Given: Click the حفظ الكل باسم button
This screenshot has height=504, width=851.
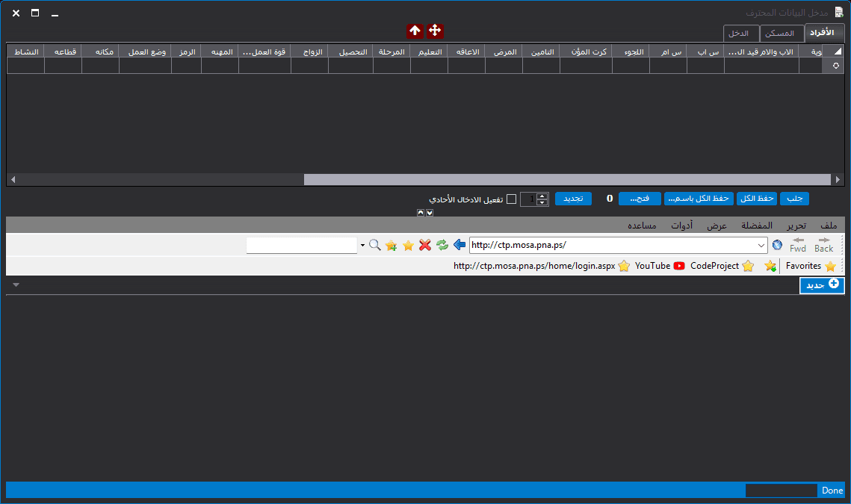Looking at the screenshot, I should tap(699, 199).
